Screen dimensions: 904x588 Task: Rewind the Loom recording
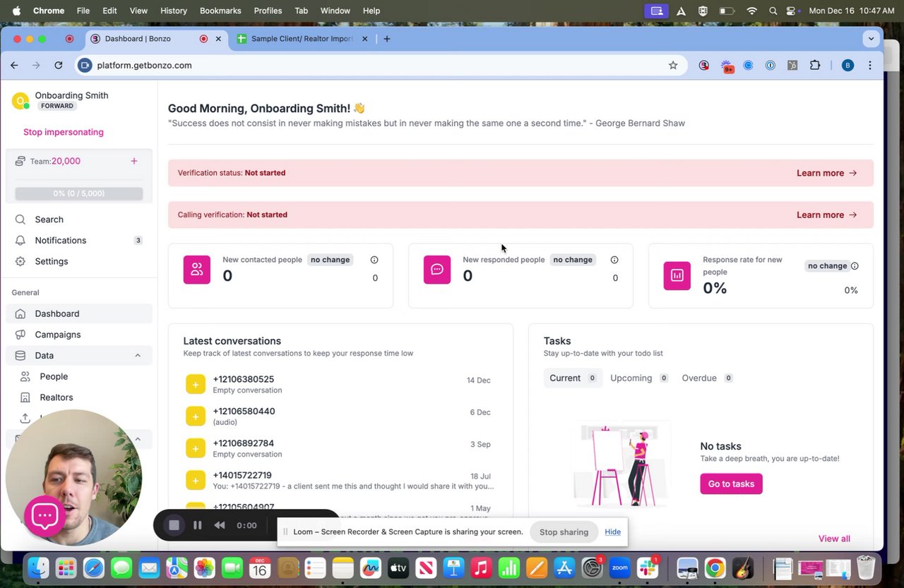220,525
